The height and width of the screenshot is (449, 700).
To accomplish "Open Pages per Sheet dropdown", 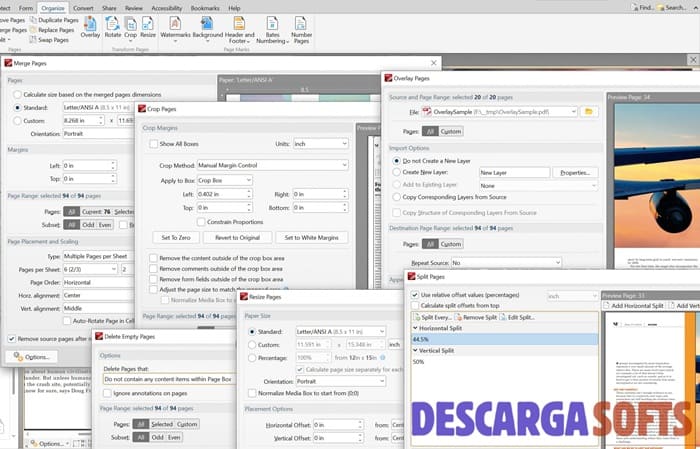I will [x=90, y=269].
